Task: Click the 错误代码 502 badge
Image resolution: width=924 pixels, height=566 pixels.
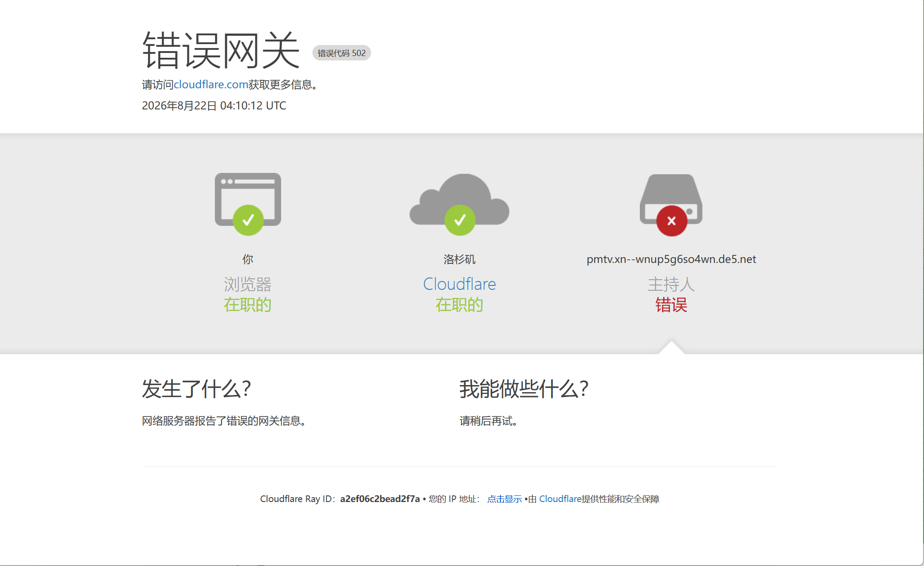Action: pos(342,53)
